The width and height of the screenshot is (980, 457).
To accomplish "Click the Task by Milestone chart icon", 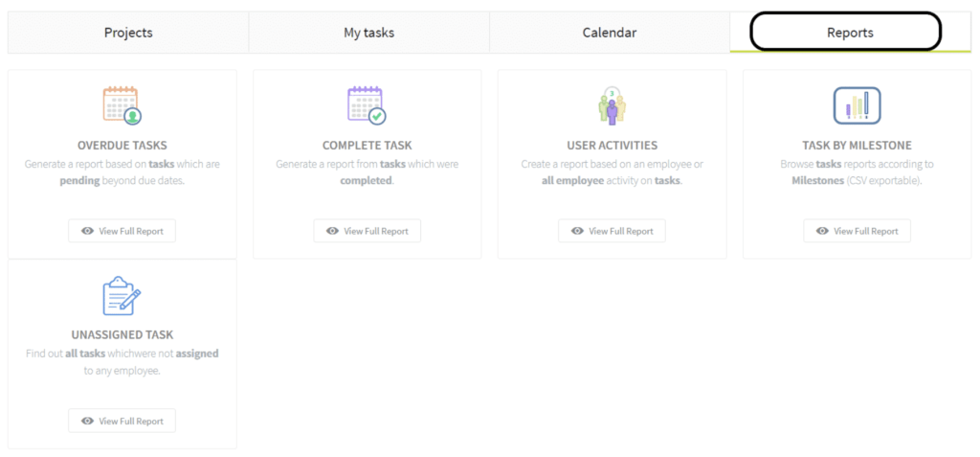I will [857, 105].
